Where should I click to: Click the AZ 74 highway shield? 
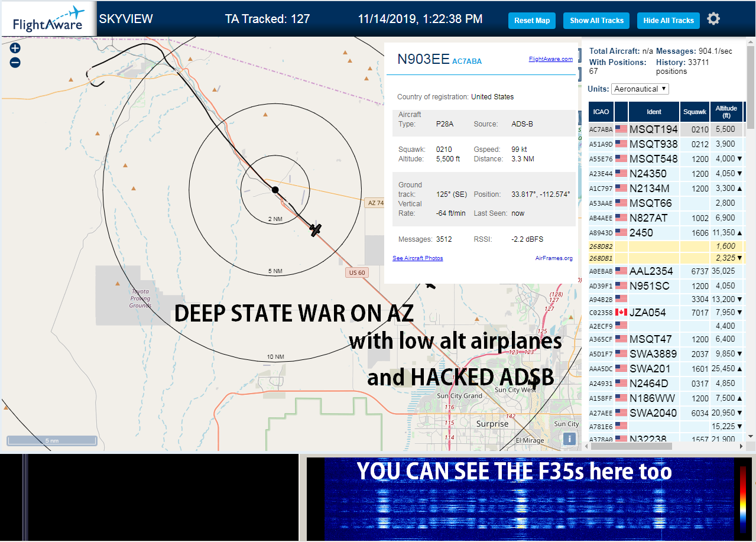pos(375,203)
